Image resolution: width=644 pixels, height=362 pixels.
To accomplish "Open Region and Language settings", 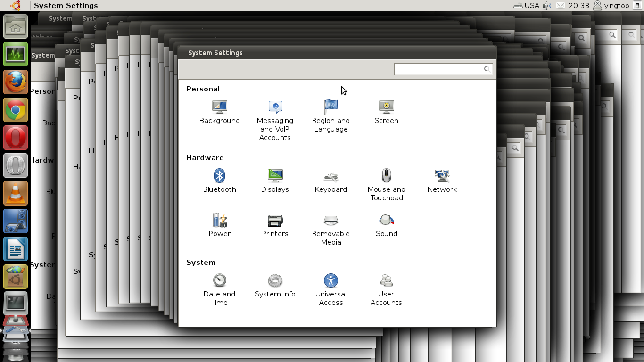I will 330,116.
